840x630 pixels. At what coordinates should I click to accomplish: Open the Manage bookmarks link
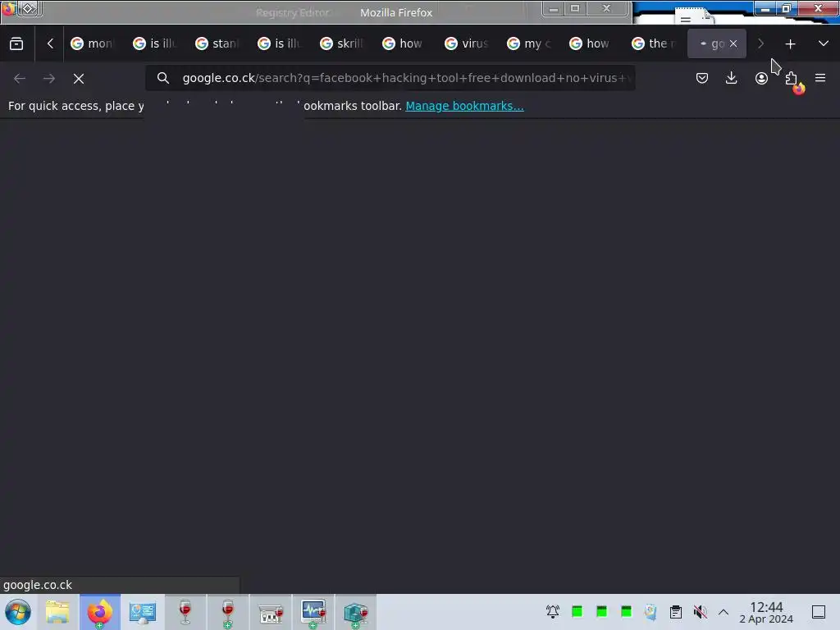pos(464,106)
